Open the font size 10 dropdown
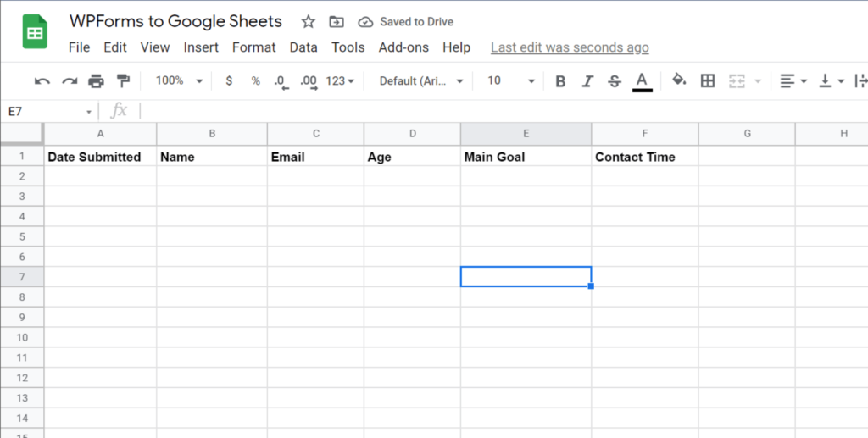This screenshot has width=868, height=438. 510,81
